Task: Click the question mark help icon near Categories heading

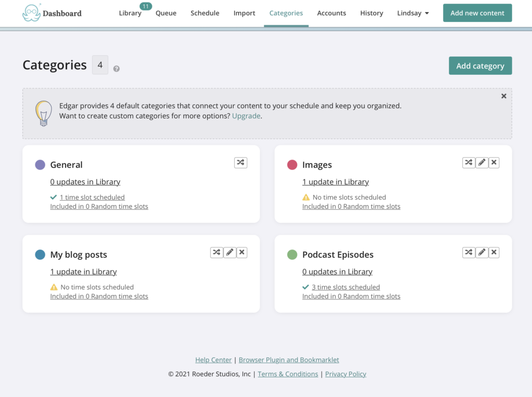Action: pos(116,68)
